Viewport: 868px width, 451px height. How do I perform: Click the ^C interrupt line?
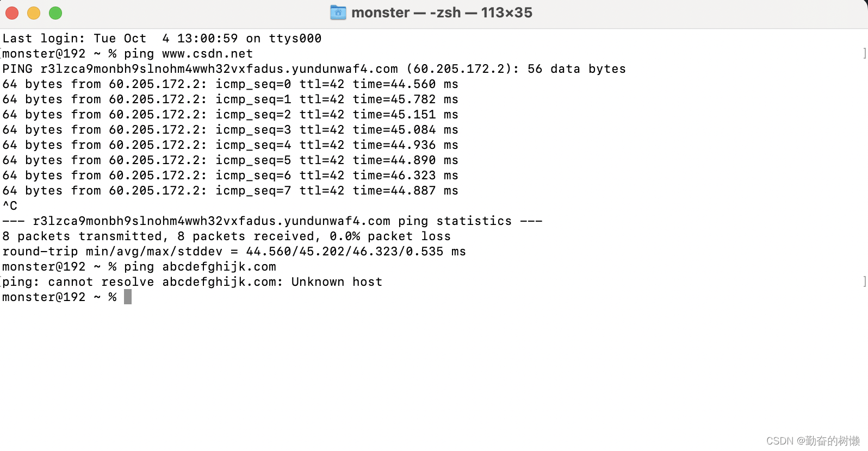click(x=9, y=205)
